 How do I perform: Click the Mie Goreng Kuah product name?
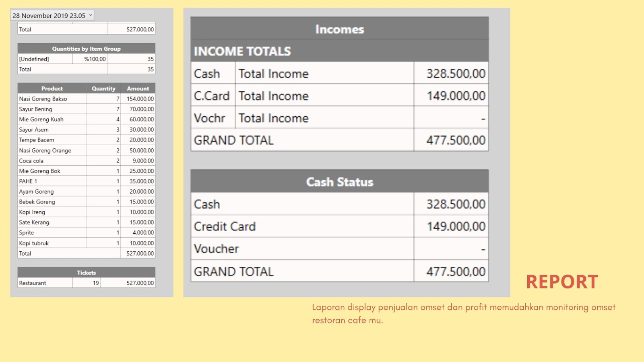point(41,119)
